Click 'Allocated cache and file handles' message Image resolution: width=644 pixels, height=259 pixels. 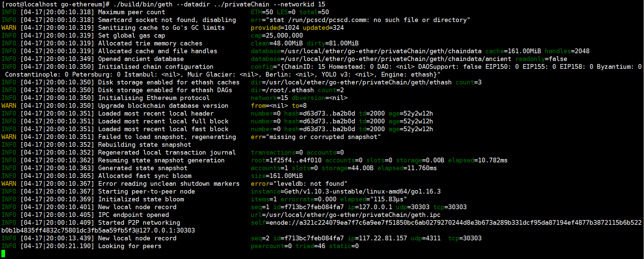click(x=158, y=51)
